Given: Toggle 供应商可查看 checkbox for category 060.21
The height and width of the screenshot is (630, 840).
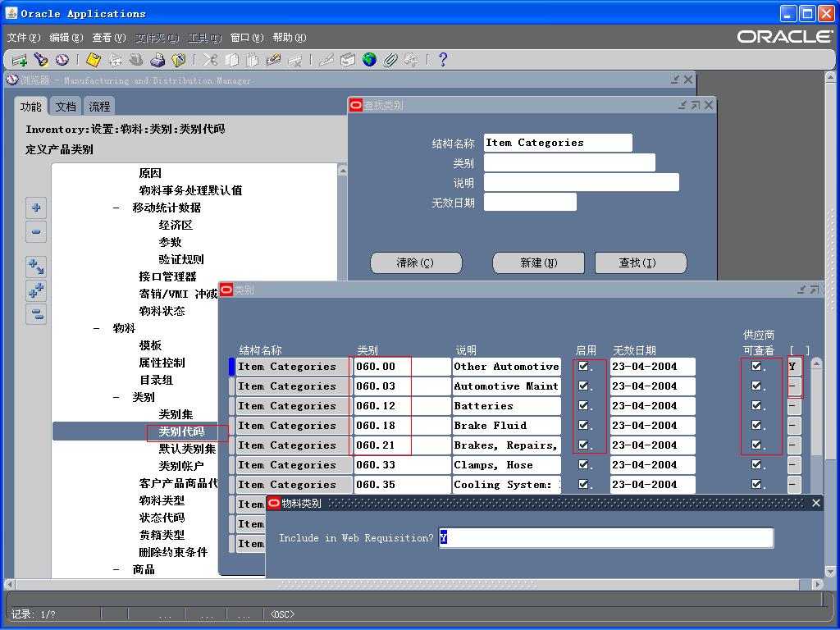Looking at the screenshot, I should click(x=756, y=445).
